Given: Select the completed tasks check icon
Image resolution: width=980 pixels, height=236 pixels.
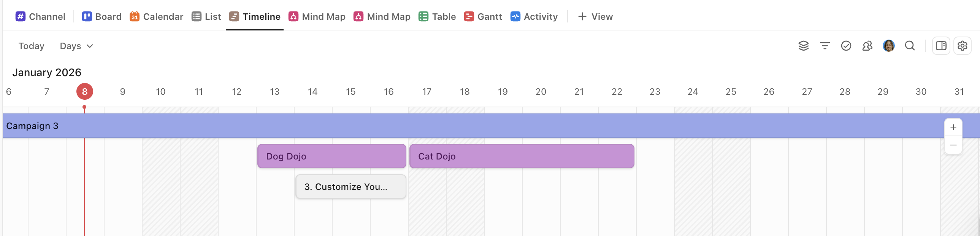Looking at the screenshot, I should point(846,46).
